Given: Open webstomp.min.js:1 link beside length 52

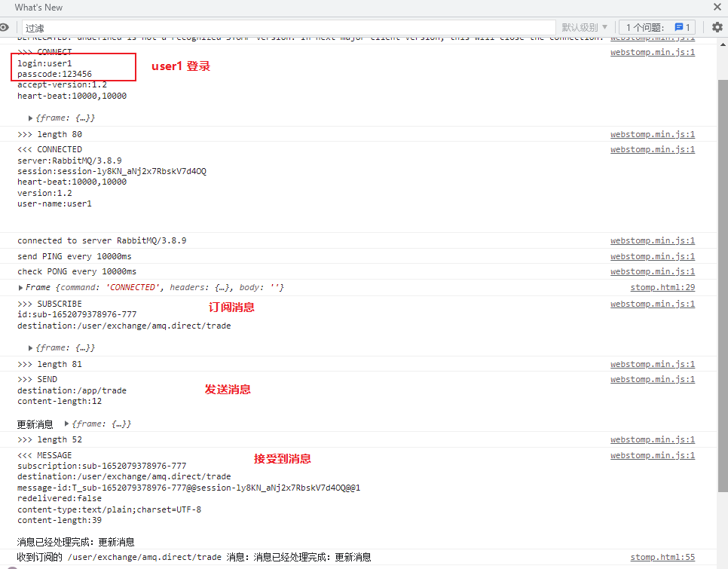Looking at the screenshot, I should tap(653, 439).
